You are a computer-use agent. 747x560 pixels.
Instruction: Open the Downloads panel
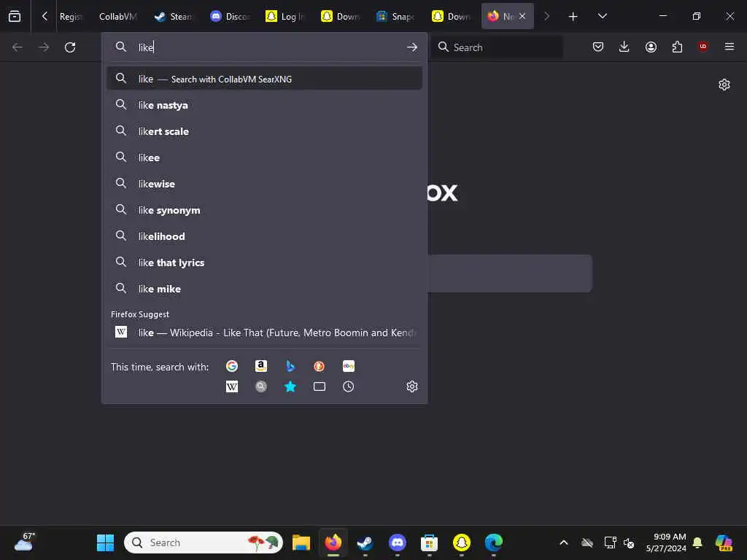click(624, 47)
